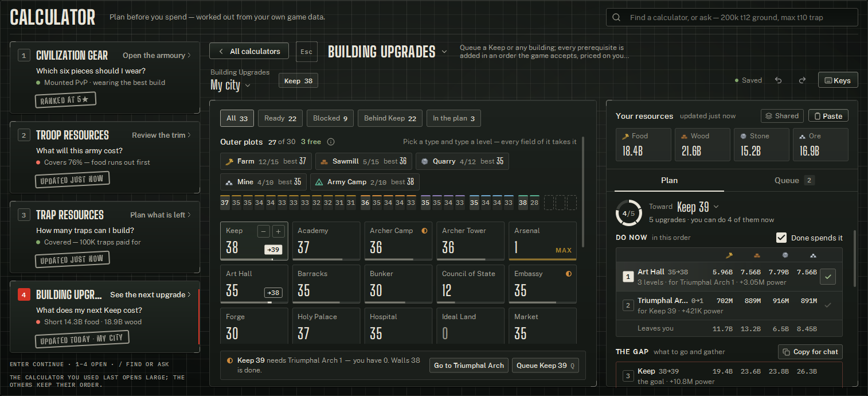The height and width of the screenshot is (396, 868).
Task: Go back to All calculators
Action: (249, 52)
